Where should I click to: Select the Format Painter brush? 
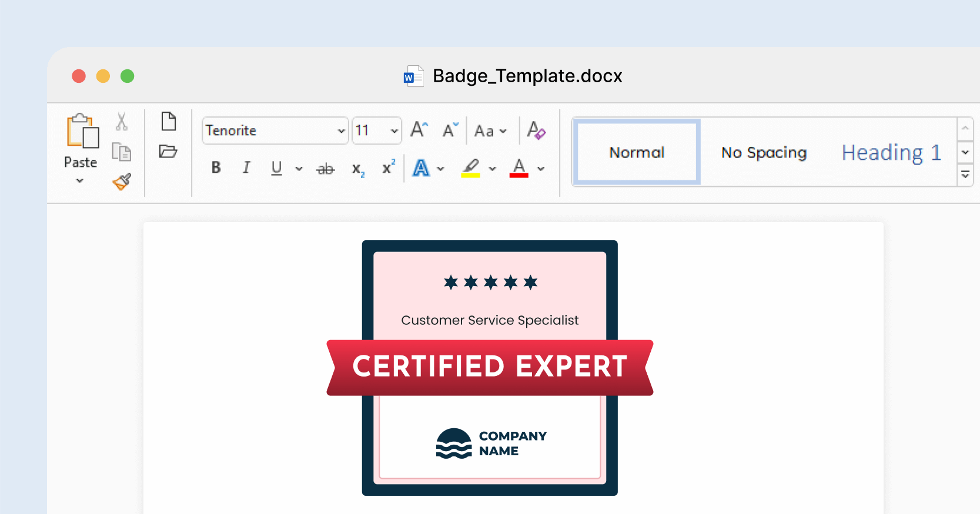coord(122,182)
